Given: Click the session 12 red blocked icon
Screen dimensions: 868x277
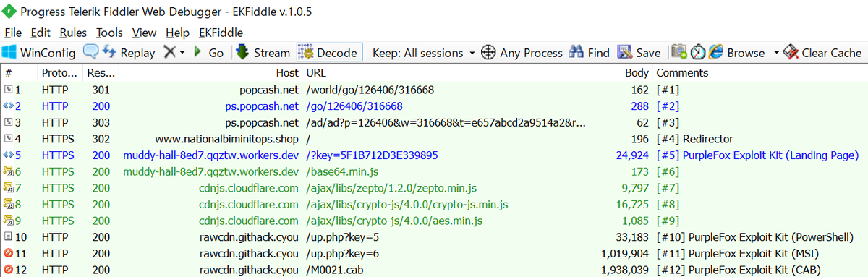Looking at the screenshot, I should [x=9, y=269].
